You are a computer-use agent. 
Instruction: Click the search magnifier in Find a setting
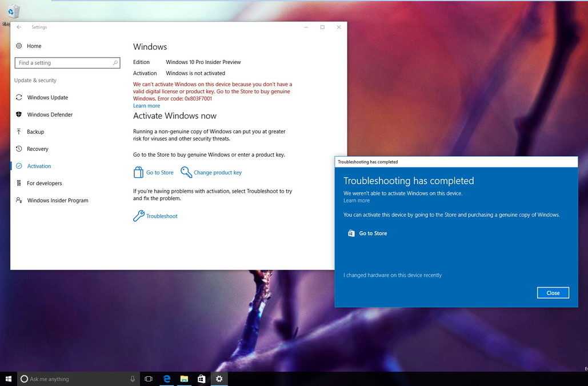point(115,63)
